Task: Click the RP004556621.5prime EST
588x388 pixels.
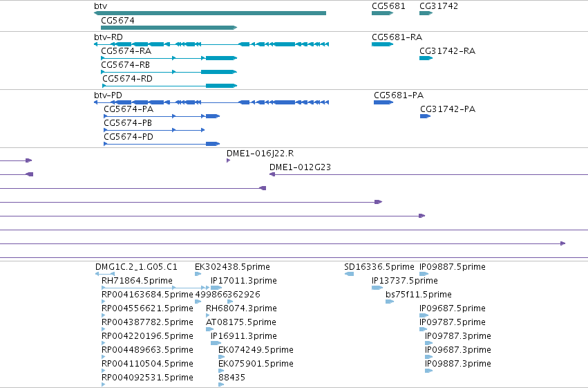Action: click(104, 315)
